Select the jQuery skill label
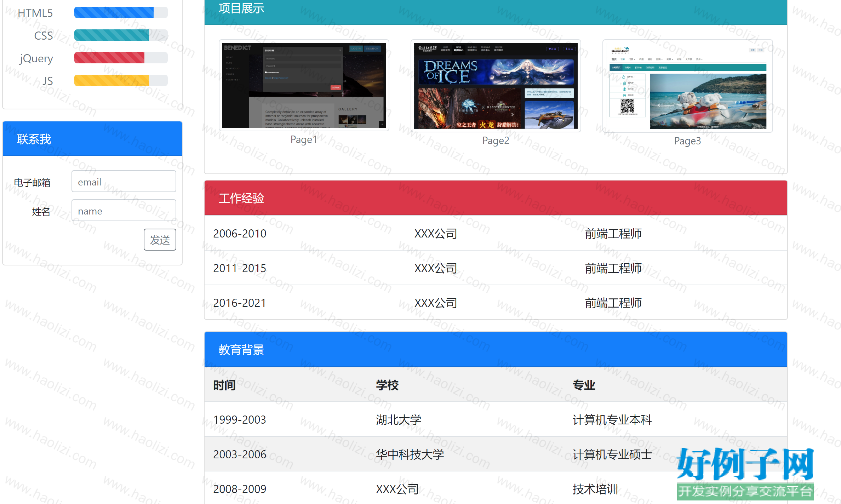 (36, 58)
